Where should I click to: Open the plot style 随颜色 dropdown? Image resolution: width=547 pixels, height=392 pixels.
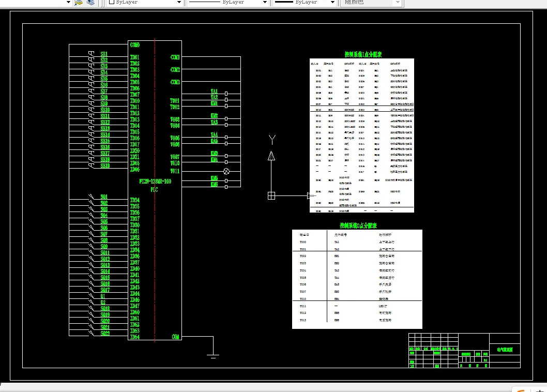pos(398,2)
